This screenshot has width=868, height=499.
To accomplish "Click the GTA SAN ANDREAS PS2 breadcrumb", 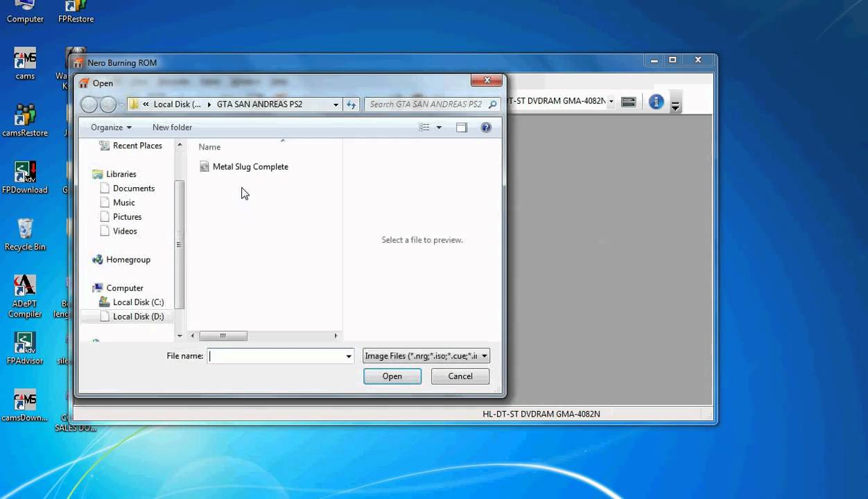I will (x=259, y=105).
